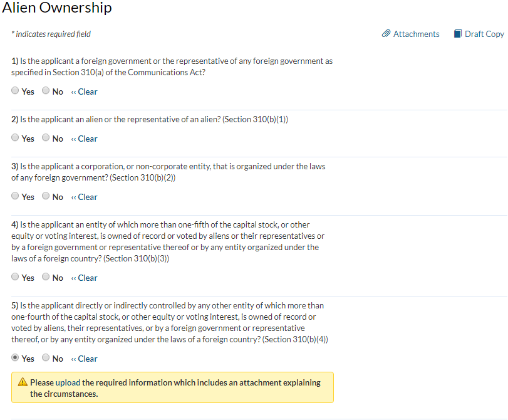Image resolution: width=508 pixels, height=420 pixels.
Task: Choose No for question 2 alien representative
Action: click(46, 138)
